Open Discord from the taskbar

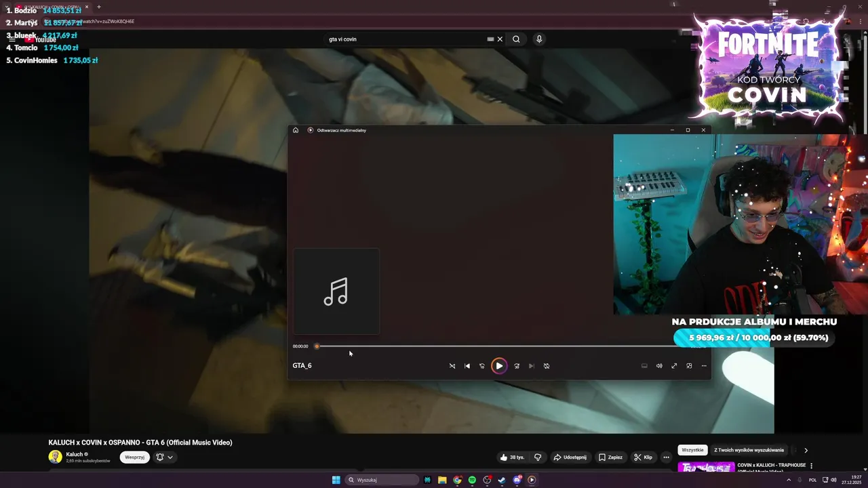pyautogui.click(x=517, y=480)
